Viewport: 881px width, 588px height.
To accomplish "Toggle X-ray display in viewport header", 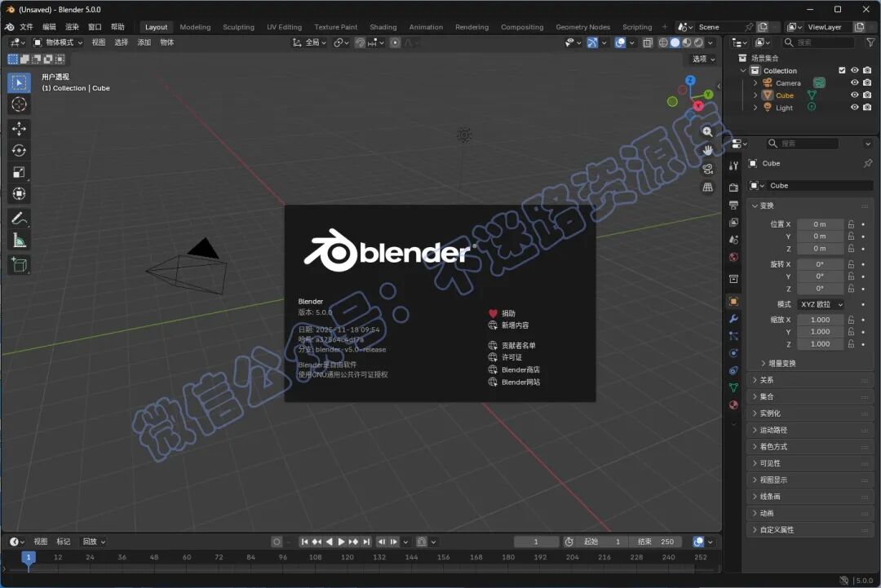I will point(648,42).
